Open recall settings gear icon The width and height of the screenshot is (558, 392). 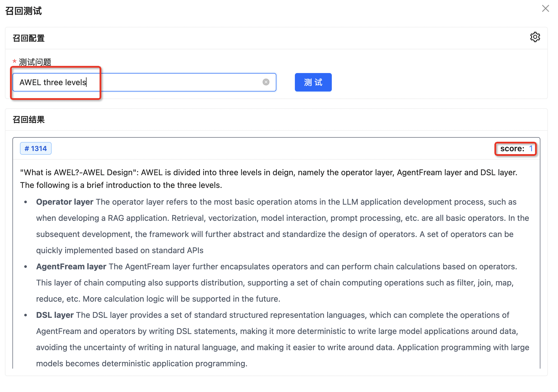(535, 37)
